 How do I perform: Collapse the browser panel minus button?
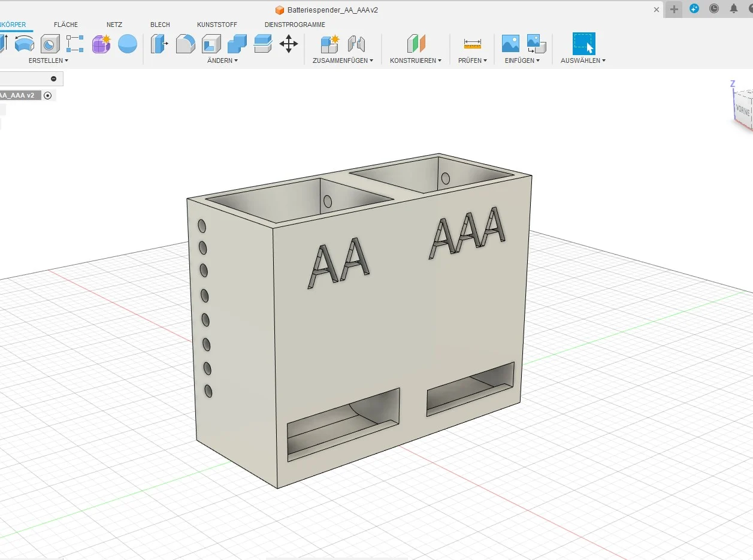53,78
